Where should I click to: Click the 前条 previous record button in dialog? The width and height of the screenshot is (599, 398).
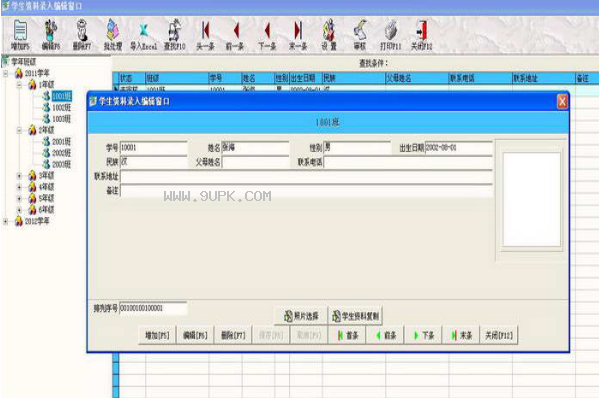click(x=385, y=335)
